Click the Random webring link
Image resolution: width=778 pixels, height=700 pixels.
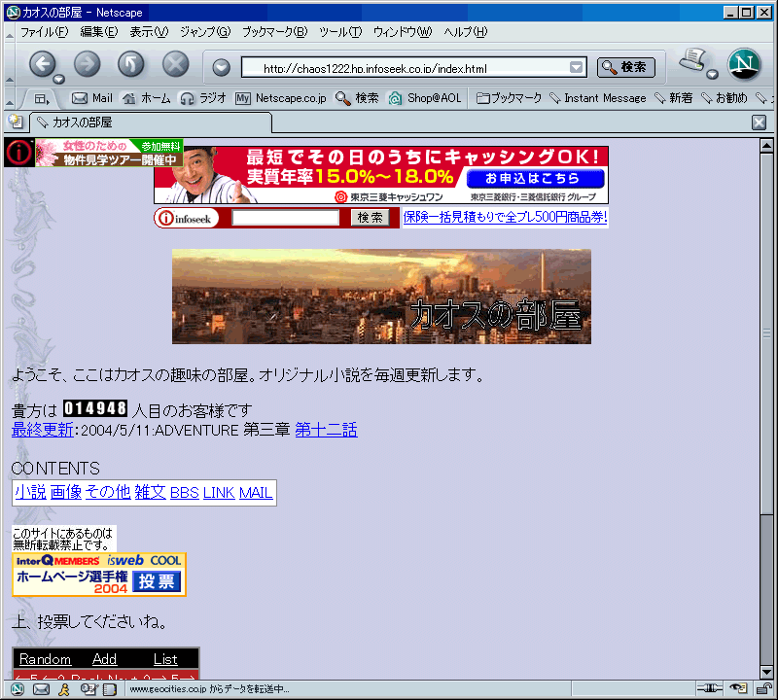pyautogui.click(x=45, y=659)
